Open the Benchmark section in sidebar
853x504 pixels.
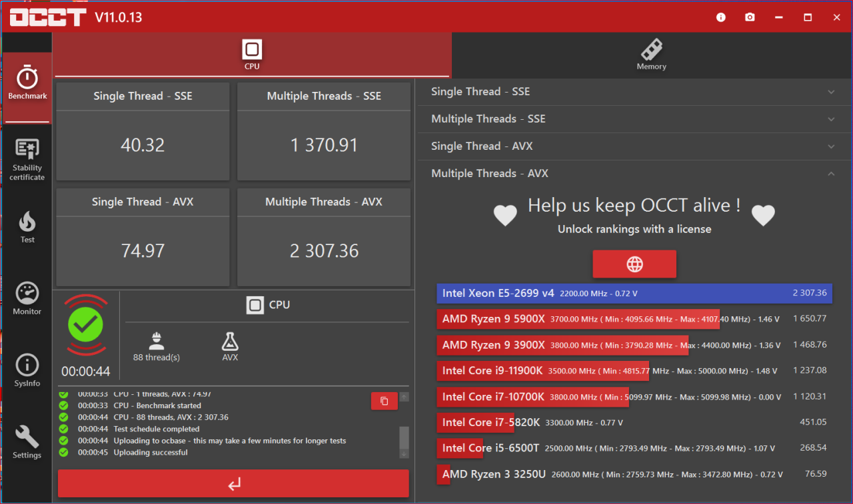tap(27, 84)
